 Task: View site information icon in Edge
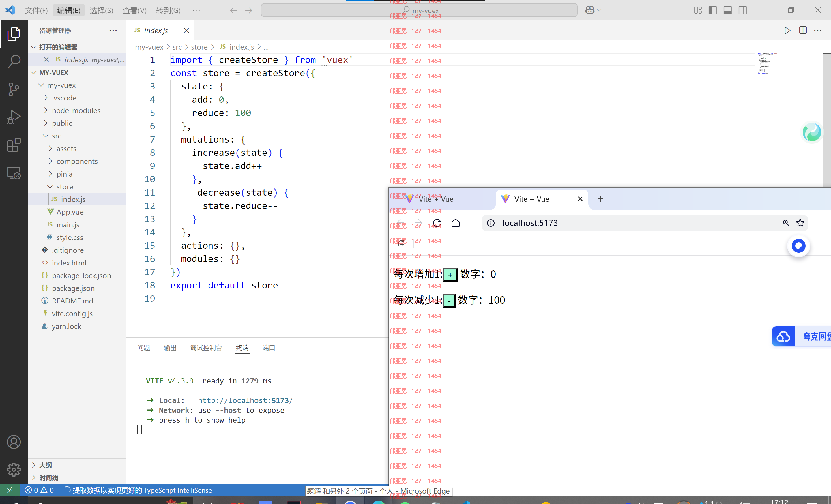pos(491,223)
